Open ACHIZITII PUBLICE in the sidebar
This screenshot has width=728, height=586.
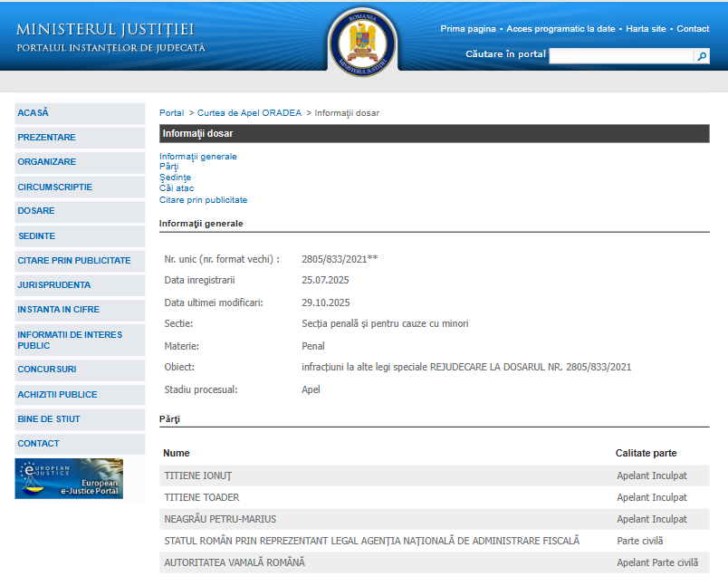click(x=57, y=395)
